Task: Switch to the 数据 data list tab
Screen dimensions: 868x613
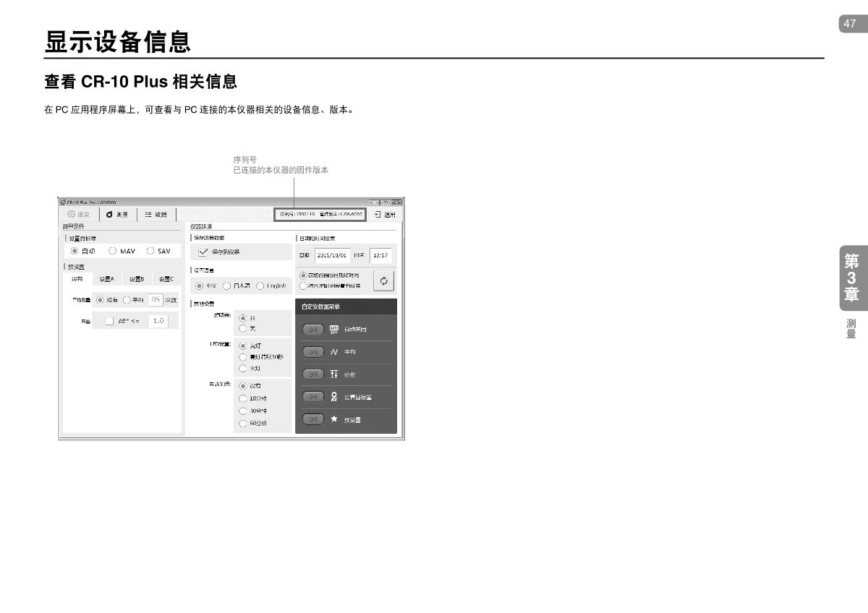Action: [x=156, y=215]
